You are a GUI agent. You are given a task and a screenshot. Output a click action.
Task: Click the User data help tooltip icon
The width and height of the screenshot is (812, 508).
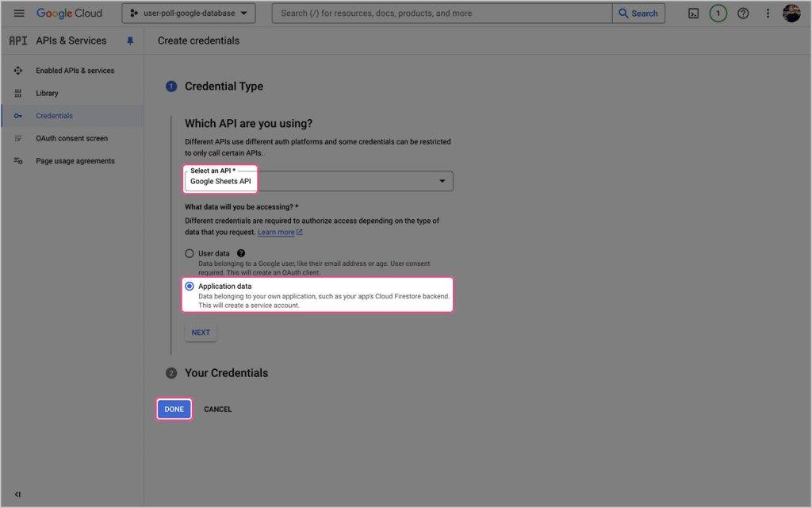(x=241, y=253)
